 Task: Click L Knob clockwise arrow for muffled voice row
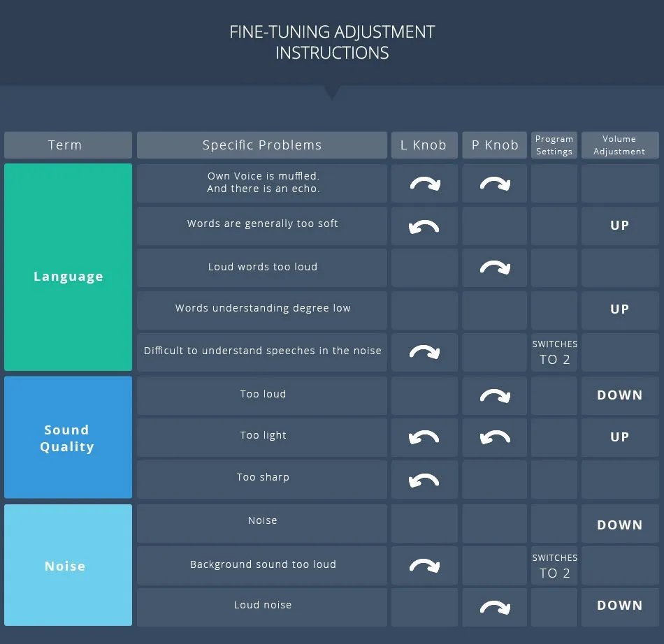coord(425,184)
